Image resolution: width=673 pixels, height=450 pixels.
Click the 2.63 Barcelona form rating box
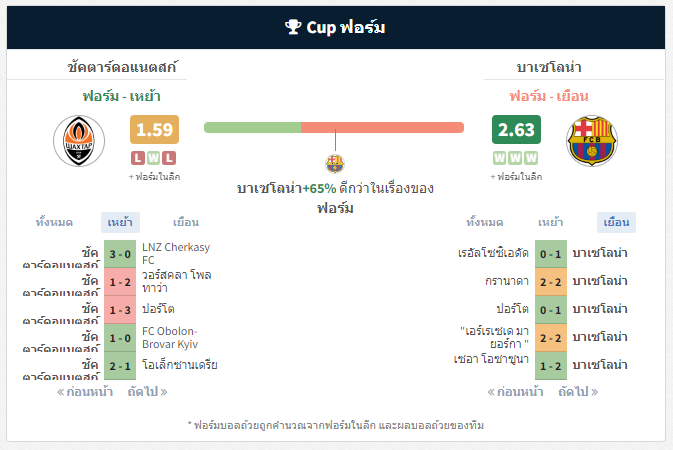[516, 129]
